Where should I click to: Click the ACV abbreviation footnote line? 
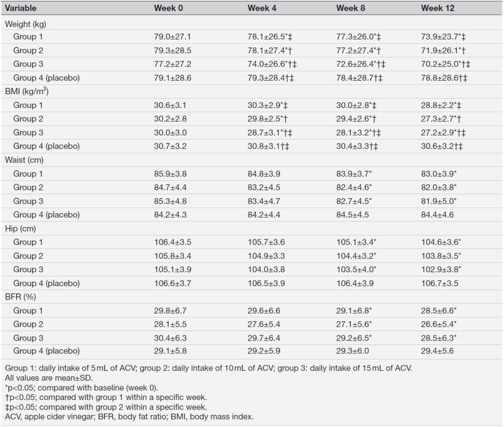coord(129,417)
